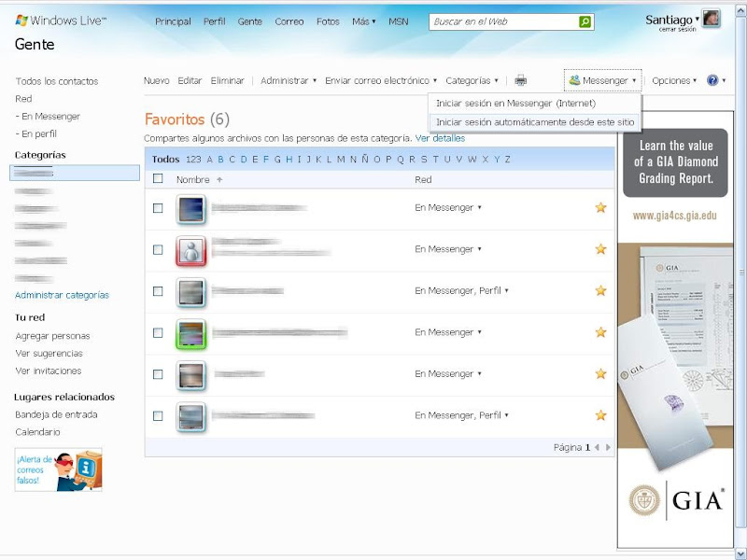
Task: Click Santiago's profile picture in the header
Action: [712, 19]
